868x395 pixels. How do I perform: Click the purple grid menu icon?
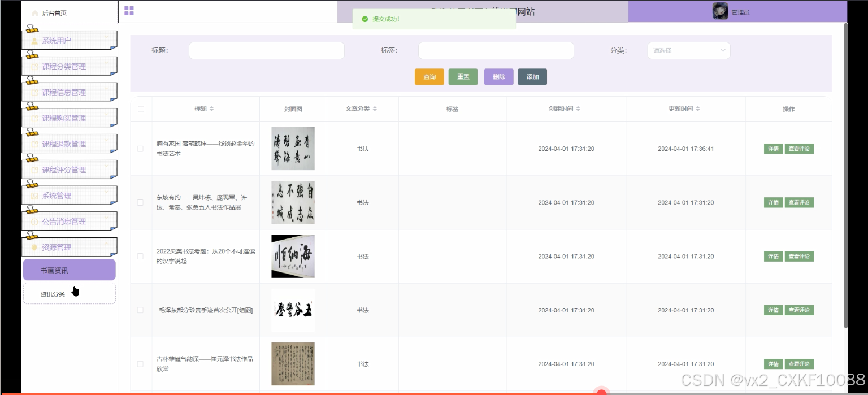129,11
